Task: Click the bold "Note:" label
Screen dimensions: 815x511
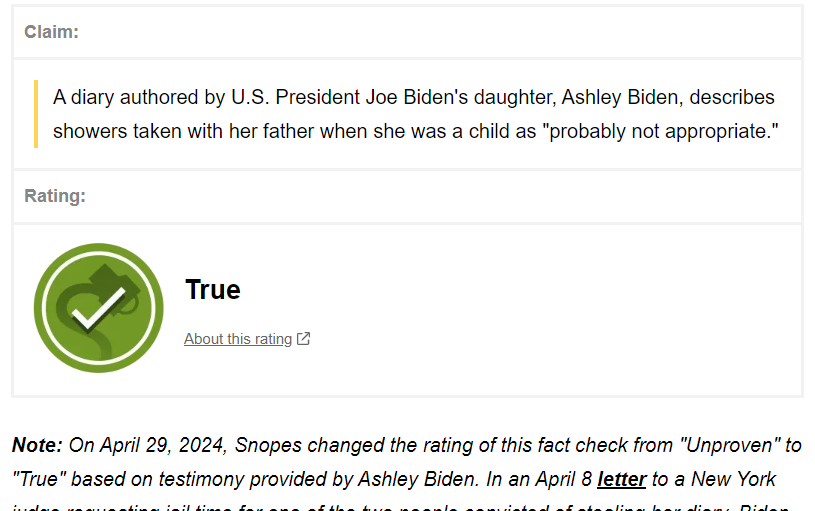Action: point(38,444)
